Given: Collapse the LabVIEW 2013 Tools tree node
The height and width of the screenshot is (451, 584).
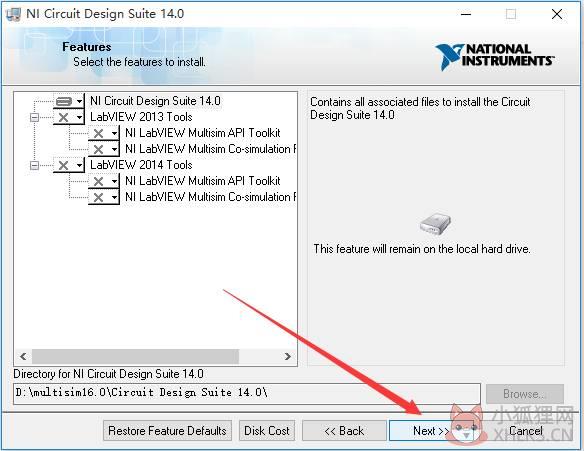Looking at the screenshot, I should click(34, 117).
